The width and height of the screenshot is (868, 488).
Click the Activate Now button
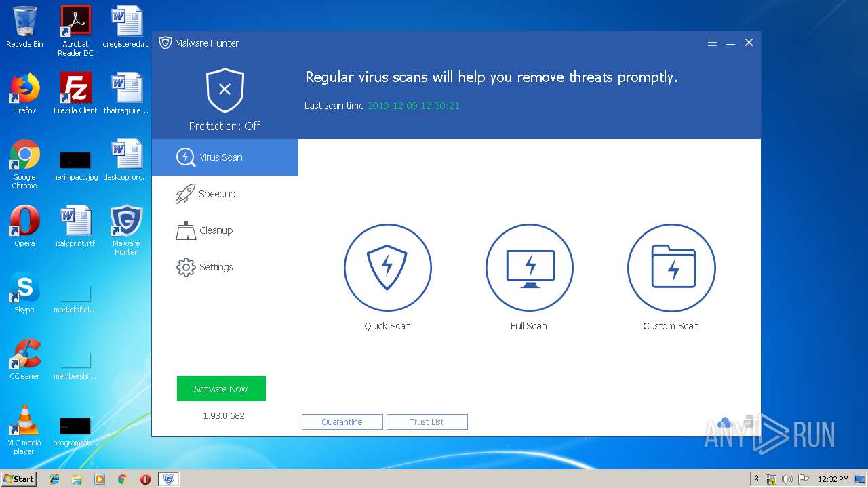tap(221, 389)
